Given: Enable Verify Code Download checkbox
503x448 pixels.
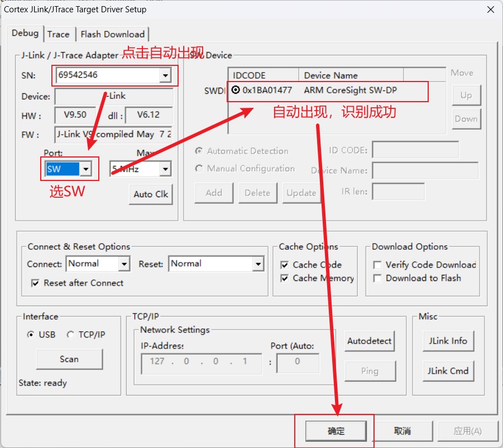Looking at the screenshot, I should (377, 265).
